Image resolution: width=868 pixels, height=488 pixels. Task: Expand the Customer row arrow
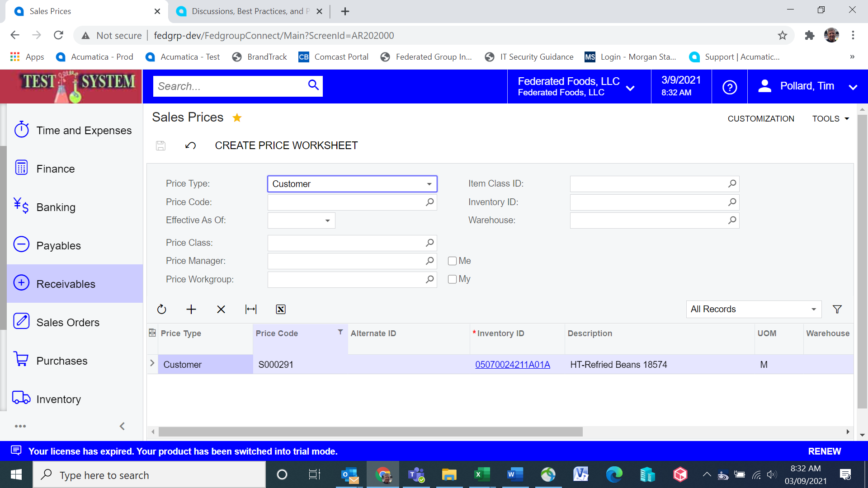pos(152,363)
